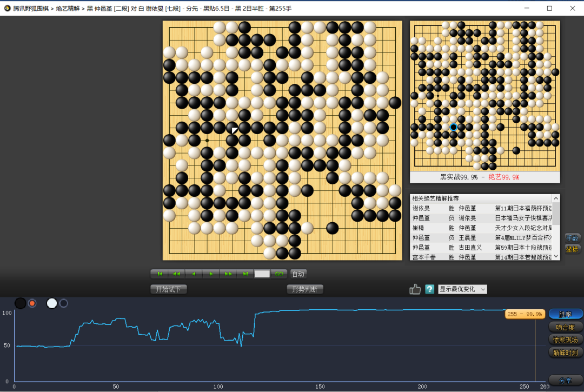The height and width of the screenshot is (392, 584).
Task: Toggle the hollow white-side radio marker
Action: pyautogui.click(x=64, y=303)
